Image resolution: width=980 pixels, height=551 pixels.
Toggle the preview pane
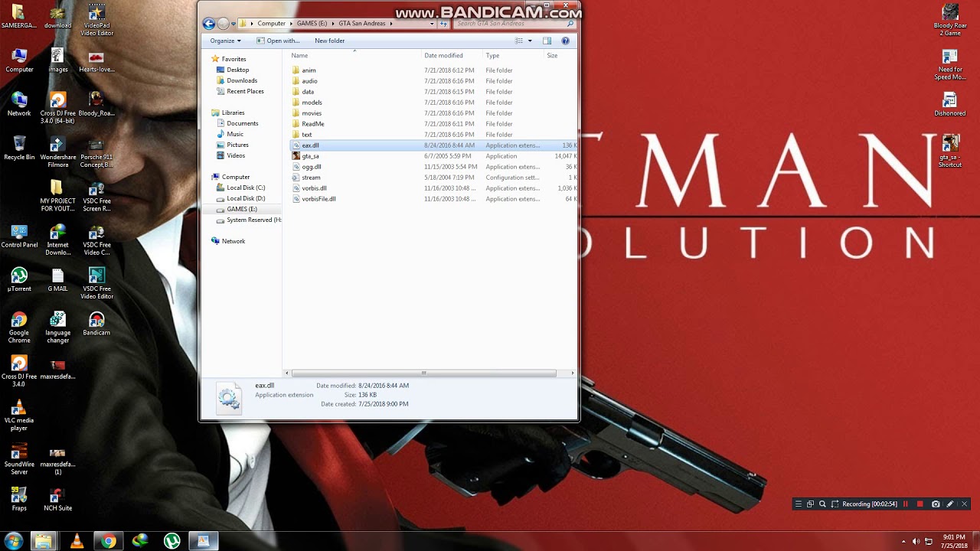coord(547,41)
